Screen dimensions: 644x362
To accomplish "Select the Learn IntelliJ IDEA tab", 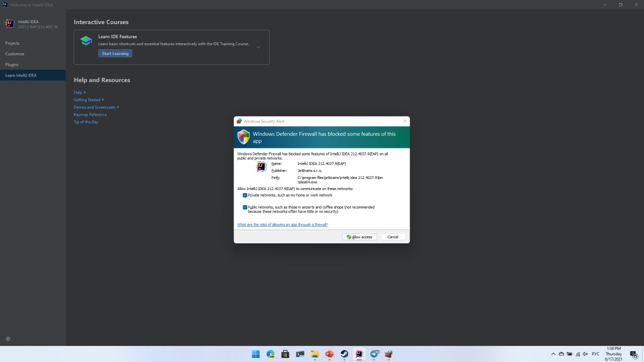I will click(33, 75).
